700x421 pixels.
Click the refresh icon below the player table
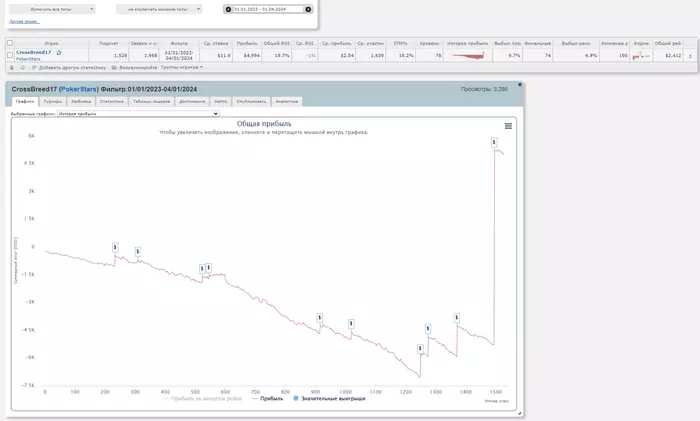tap(23, 67)
